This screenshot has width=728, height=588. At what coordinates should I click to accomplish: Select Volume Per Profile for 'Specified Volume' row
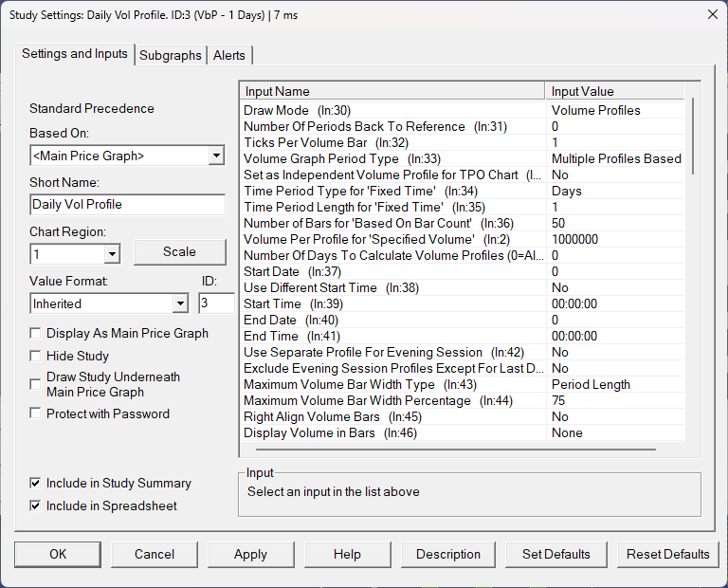point(462,239)
